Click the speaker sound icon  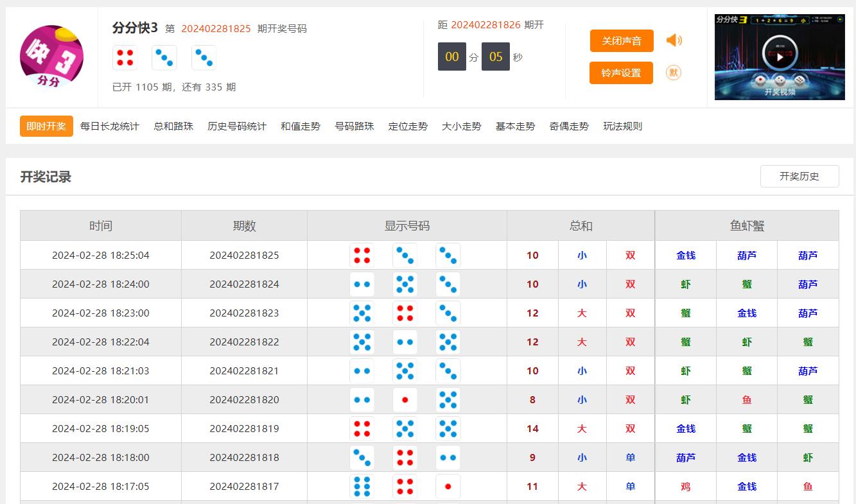674,40
